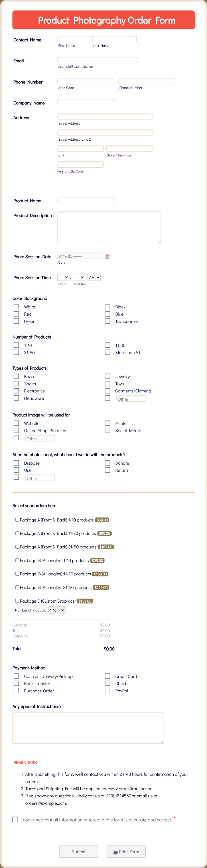The height and width of the screenshot is (868, 207).
Task: Select Transparent as a background color
Action: 107,321
